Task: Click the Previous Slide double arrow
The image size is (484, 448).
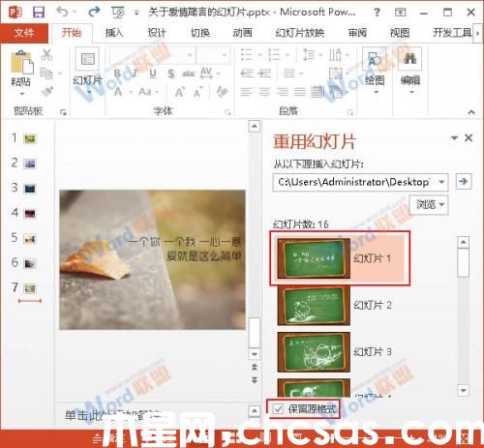Action: point(255,367)
